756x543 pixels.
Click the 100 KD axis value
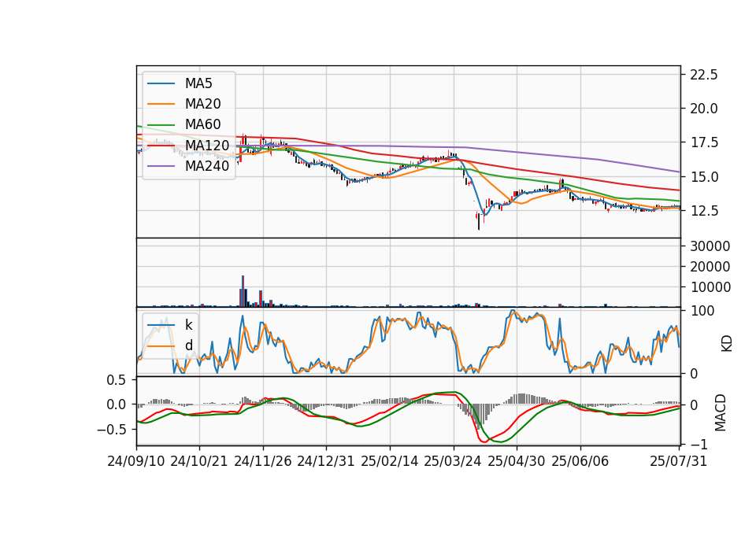702,311
